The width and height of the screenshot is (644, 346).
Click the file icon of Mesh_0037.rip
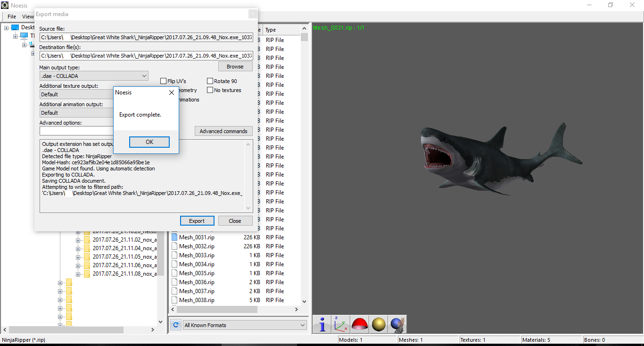174,291
